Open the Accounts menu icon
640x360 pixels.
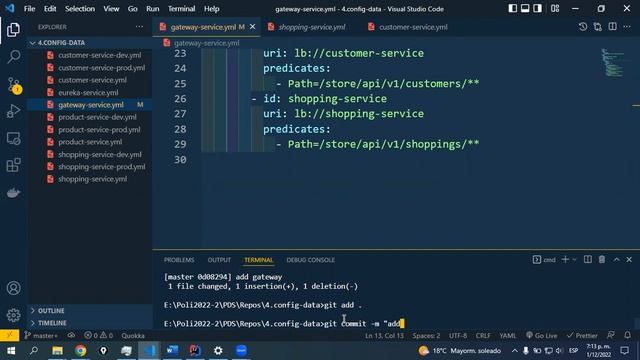click(13, 288)
